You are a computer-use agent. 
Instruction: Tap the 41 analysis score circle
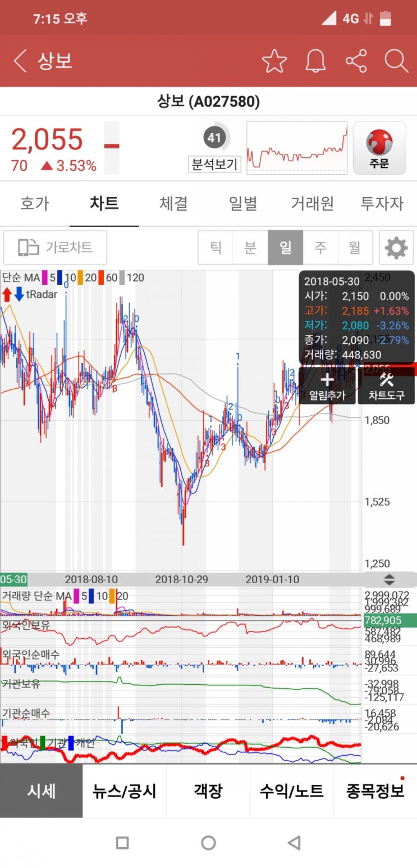coord(214,138)
